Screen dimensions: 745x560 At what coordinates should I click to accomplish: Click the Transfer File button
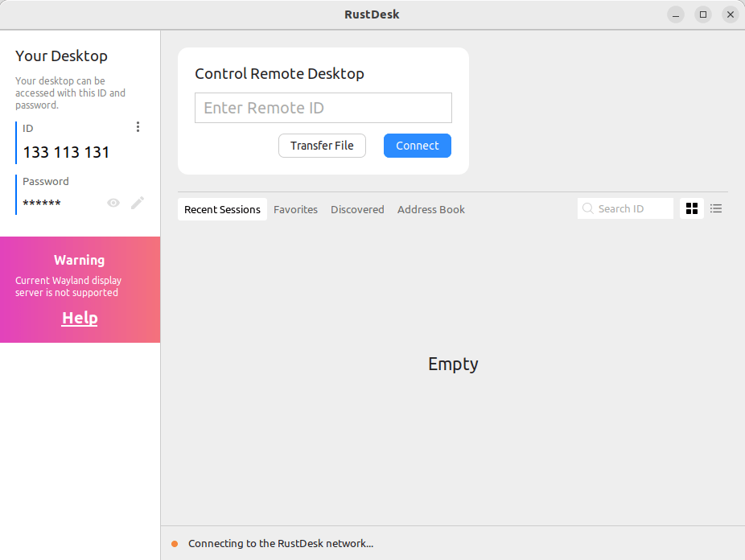coord(322,146)
